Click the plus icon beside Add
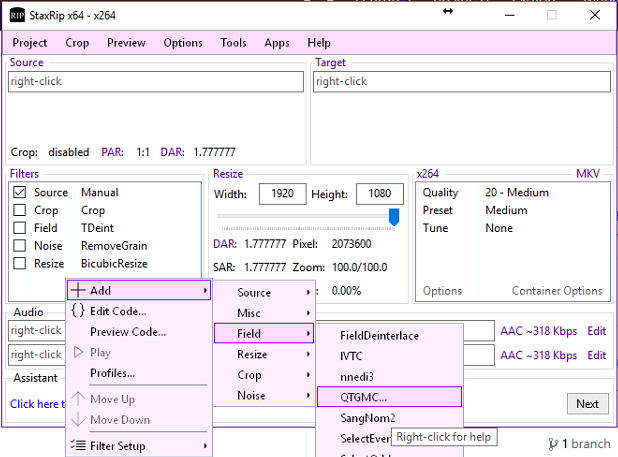 pos(78,290)
